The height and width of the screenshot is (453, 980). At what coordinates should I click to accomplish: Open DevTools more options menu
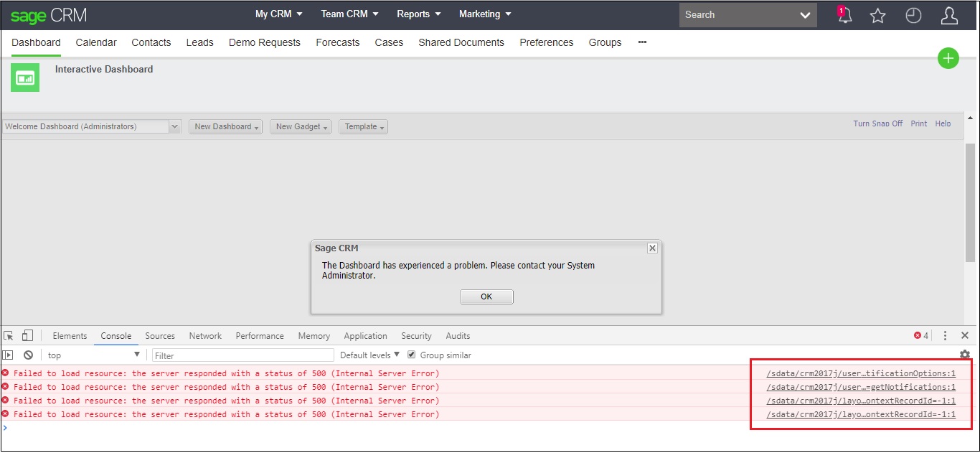(945, 335)
